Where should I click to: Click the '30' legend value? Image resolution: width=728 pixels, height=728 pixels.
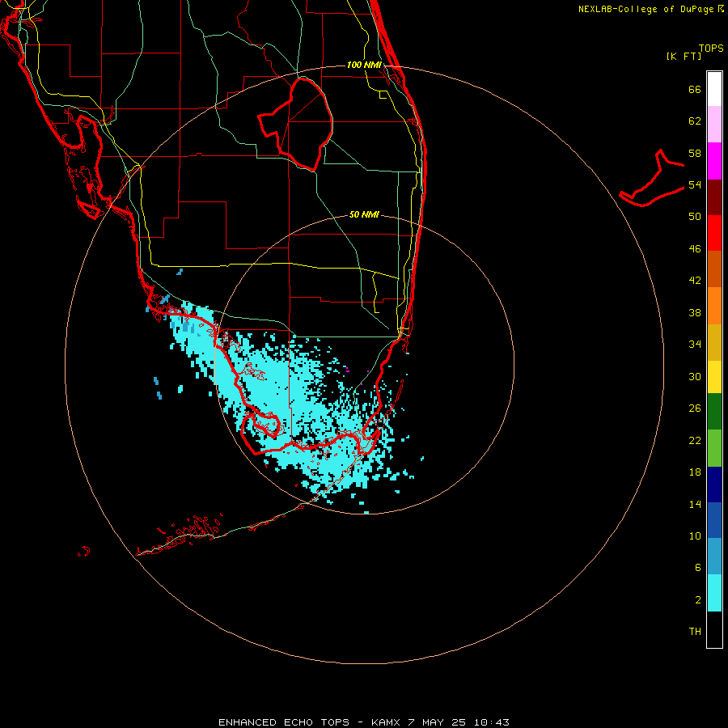[695, 376]
